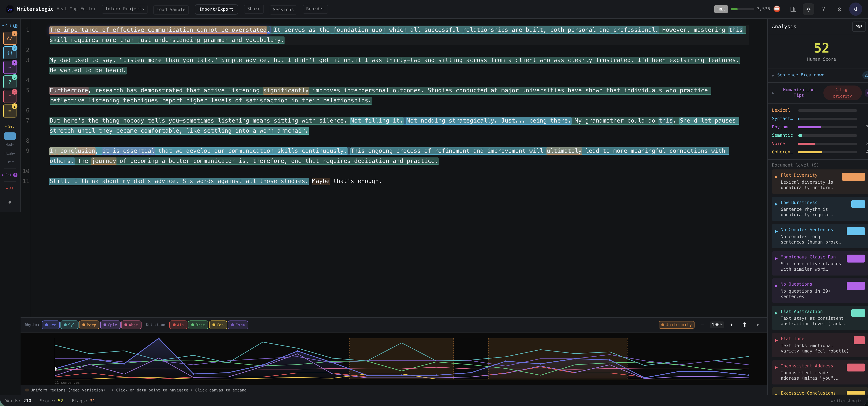The image size is (868, 406).
Task: Select the Aa lexical category icon
Action: [10, 38]
